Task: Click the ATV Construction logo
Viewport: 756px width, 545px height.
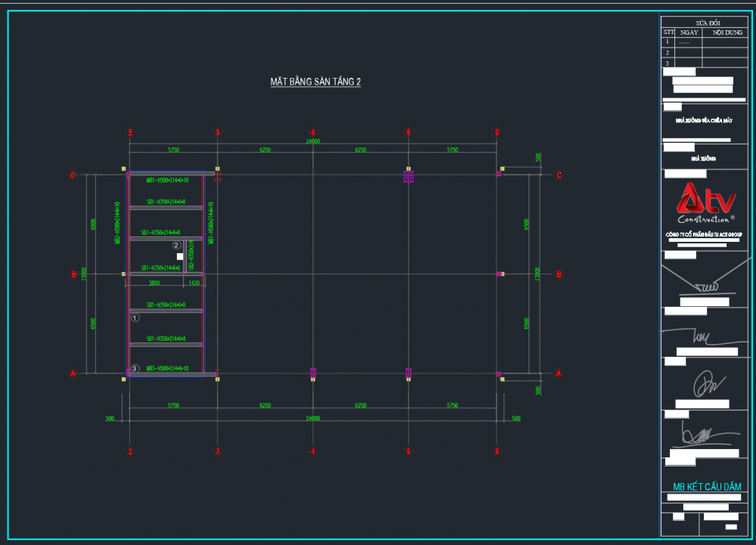Action: (x=706, y=203)
